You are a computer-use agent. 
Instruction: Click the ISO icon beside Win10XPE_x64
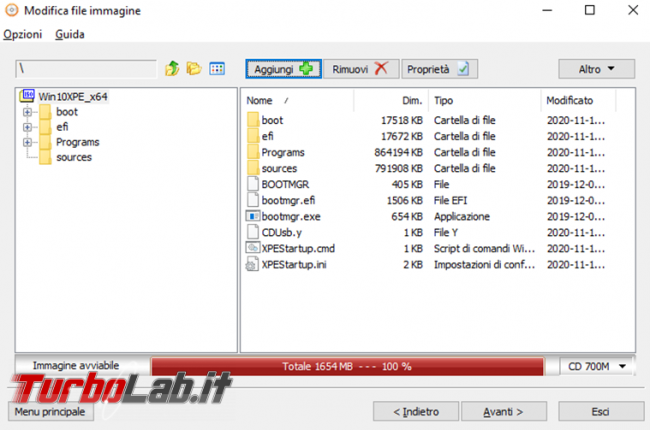click(x=27, y=96)
